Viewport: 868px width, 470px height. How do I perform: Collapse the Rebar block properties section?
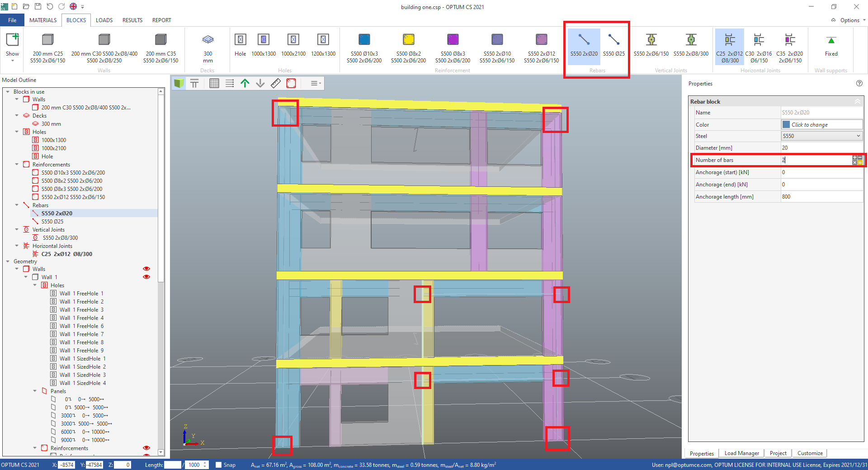857,102
